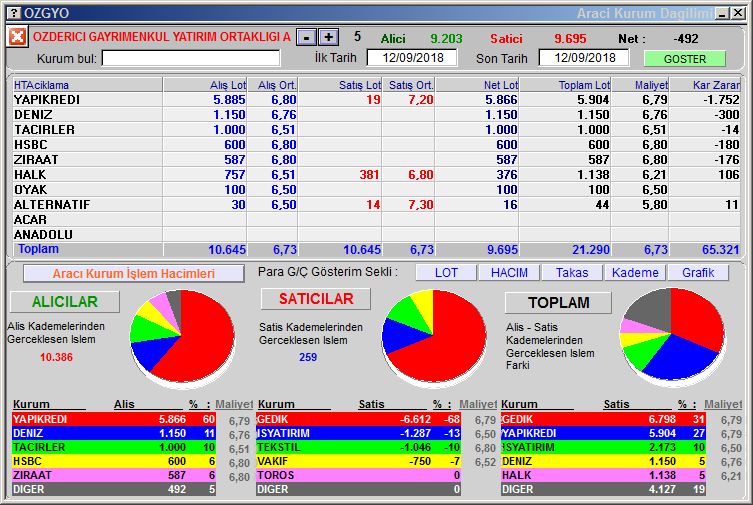The image size is (753, 505).
Task: Select the YAPIKREDI row in broker table
Action: pyautogui.click(x=87, y=100)
